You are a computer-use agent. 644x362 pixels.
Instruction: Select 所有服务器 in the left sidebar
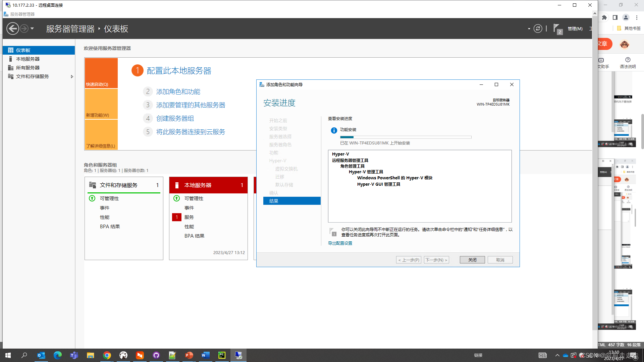click(x=28, y=68)
